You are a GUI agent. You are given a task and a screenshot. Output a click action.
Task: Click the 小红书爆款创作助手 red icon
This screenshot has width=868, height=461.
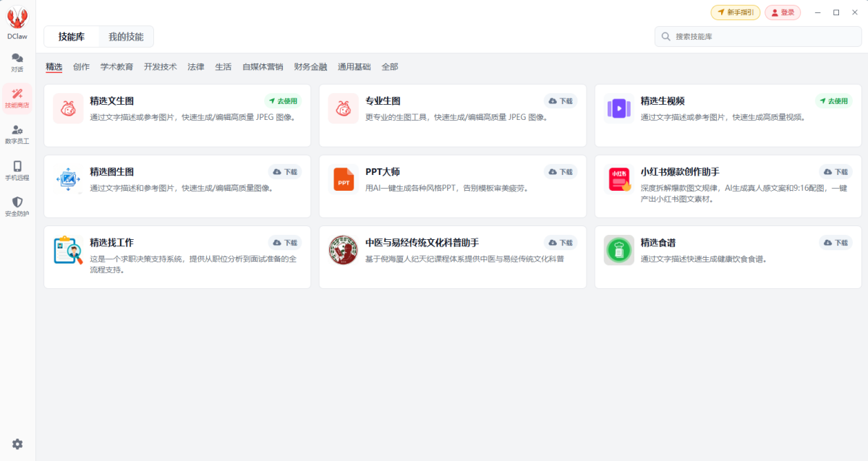619,179
